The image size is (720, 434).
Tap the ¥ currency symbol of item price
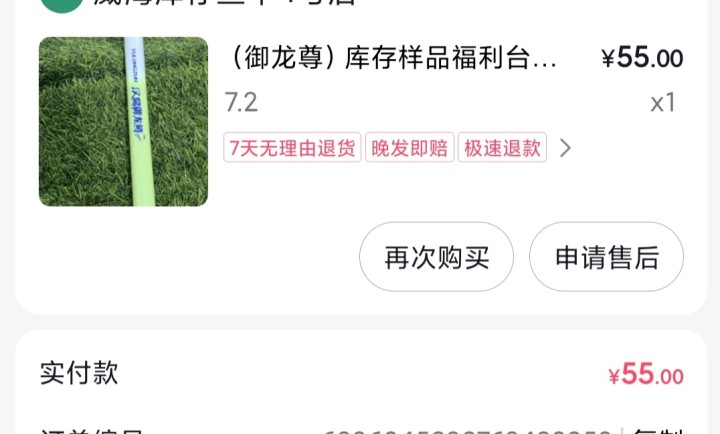(x=608, y=59)
